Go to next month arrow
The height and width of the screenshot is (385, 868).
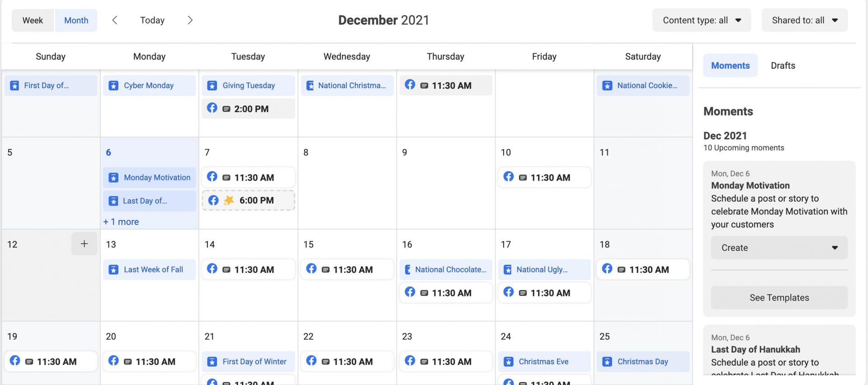[190, 20]
